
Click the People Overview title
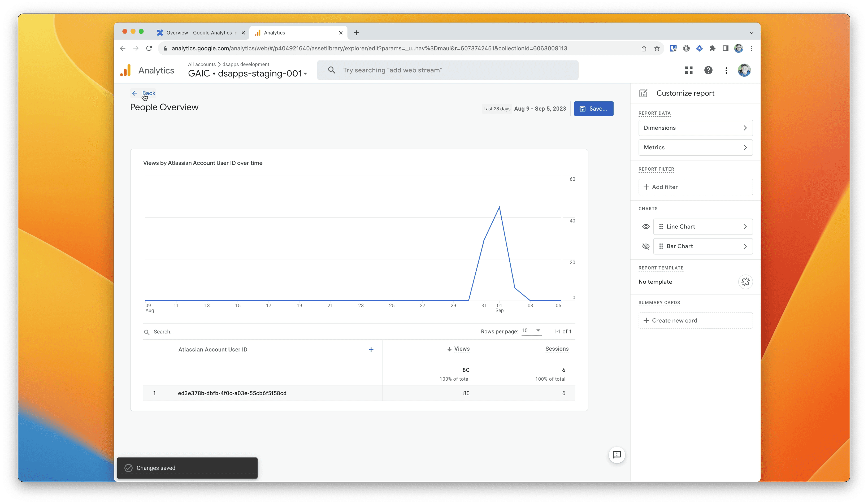point(164,107)
